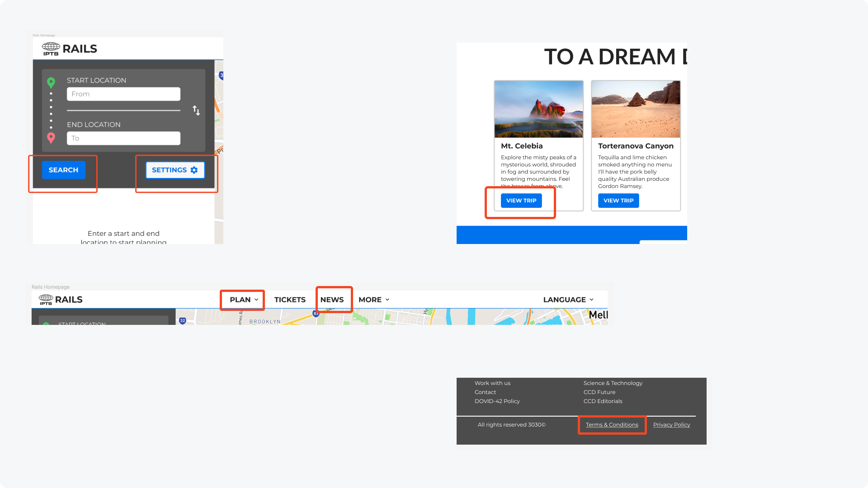Click the red end location pin icon
This screenshot has width=868, height=488.
point(51,138)
